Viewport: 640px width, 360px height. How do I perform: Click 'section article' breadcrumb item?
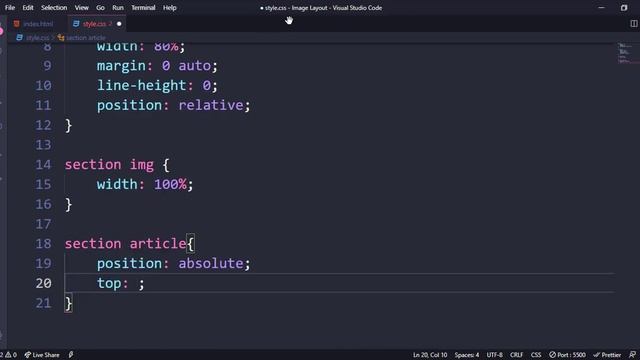(x=86, y=38)
